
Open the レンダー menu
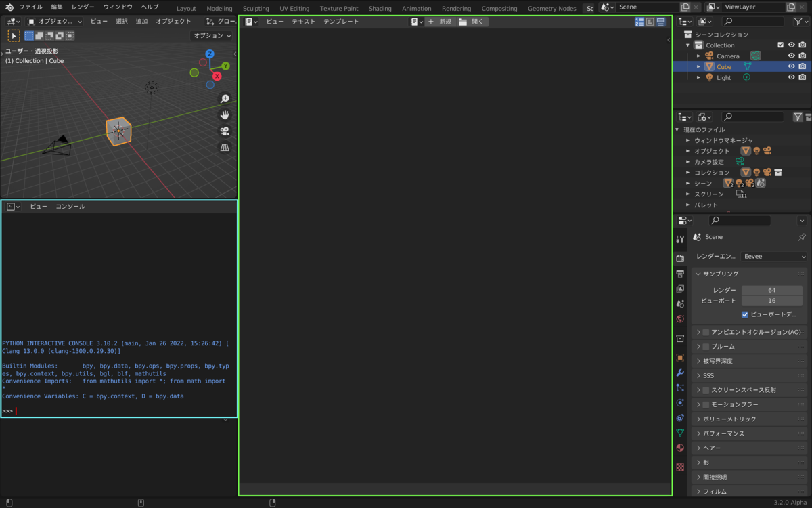83,7
